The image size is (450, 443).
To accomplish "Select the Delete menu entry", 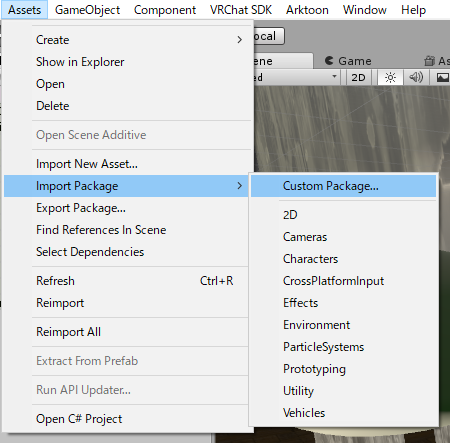I will coord(126,106).
